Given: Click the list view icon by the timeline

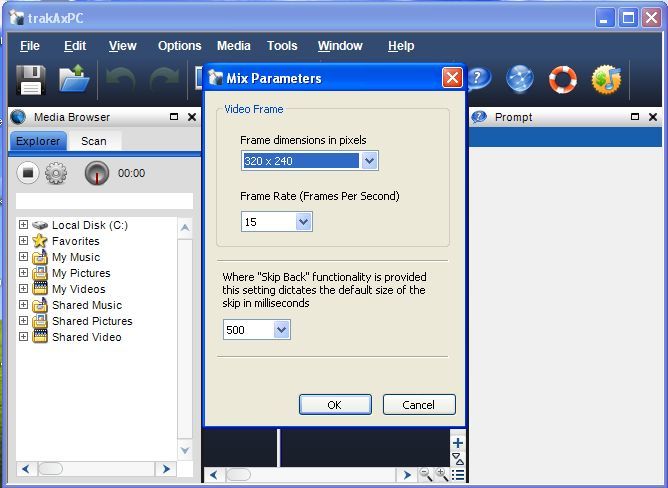Looking at the screenshot, I should pyautogui.click(x=458, y=475).
